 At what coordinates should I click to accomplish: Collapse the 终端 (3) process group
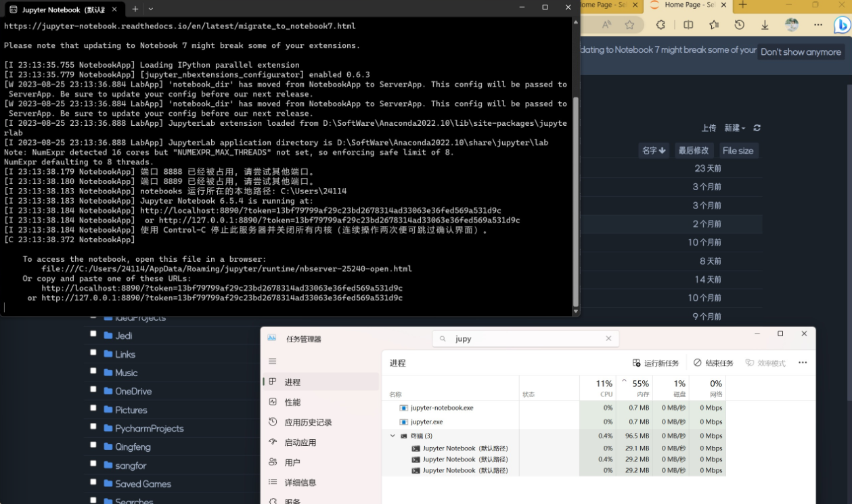coord(393,436)
